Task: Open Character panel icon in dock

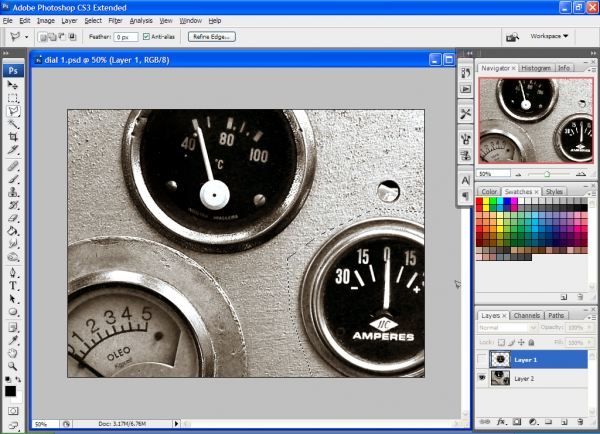Action: (465, 180)
